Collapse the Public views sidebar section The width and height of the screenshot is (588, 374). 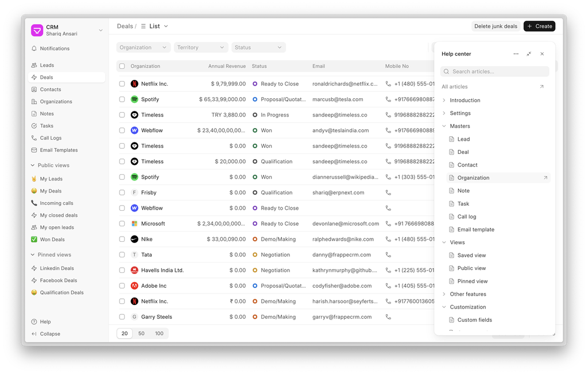click(x=33, y=165)
